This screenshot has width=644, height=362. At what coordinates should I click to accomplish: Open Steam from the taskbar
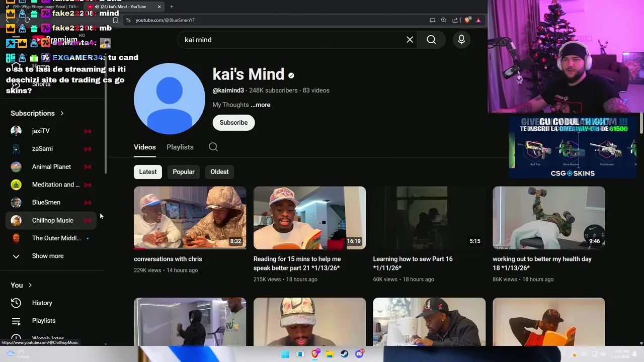tap(344, 354)
